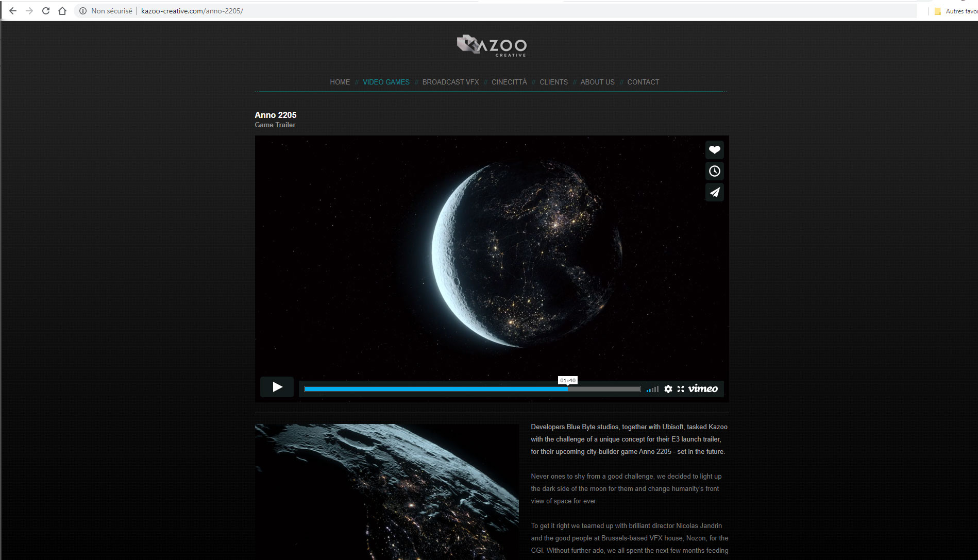Open Vimeo logo link in player
The height and width of the screenshot is (560, 978).
click(703, 388)
